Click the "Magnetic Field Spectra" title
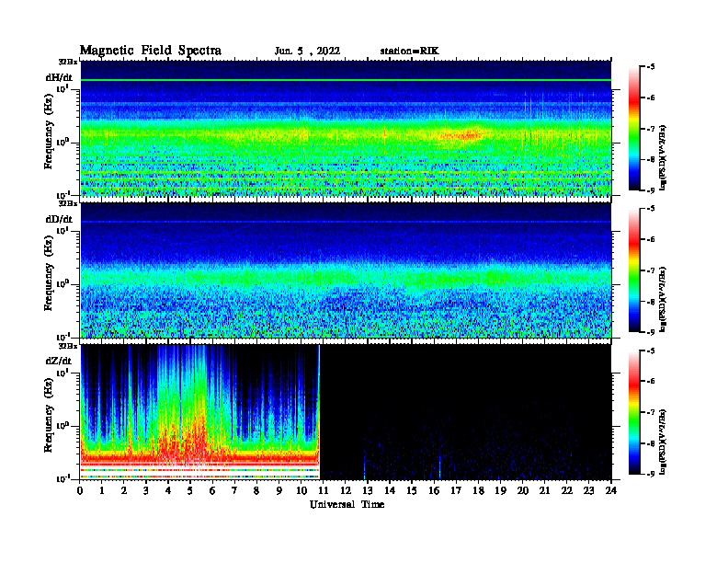 pyautogui.click(x=151, y=51)
